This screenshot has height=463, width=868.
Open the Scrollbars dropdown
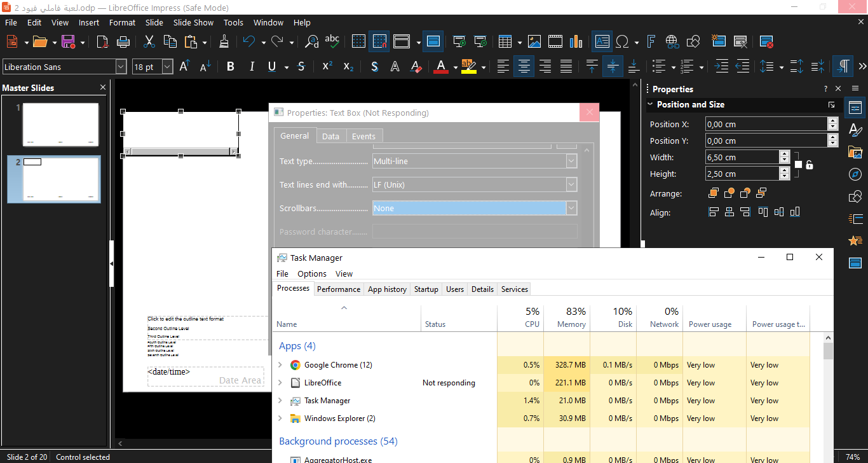[x=571, y=208]
